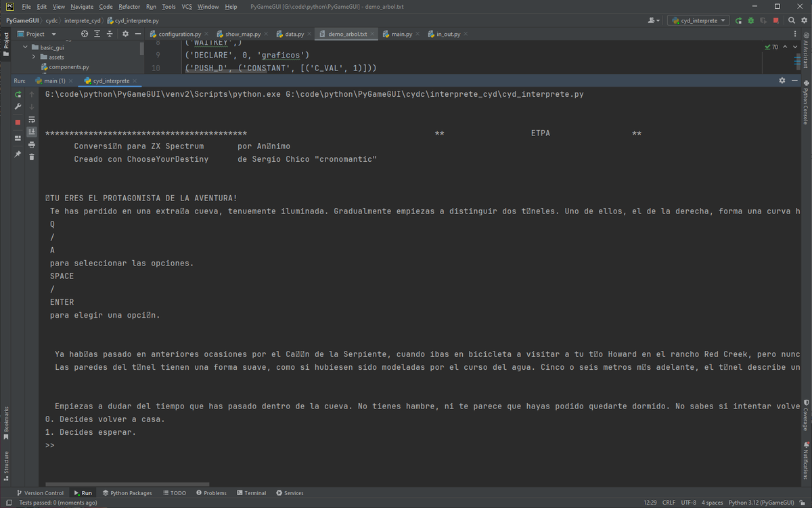Click the inspections widget showing 70
The width and height of the screenshot is (812, 508).
(x=771, y=47)
